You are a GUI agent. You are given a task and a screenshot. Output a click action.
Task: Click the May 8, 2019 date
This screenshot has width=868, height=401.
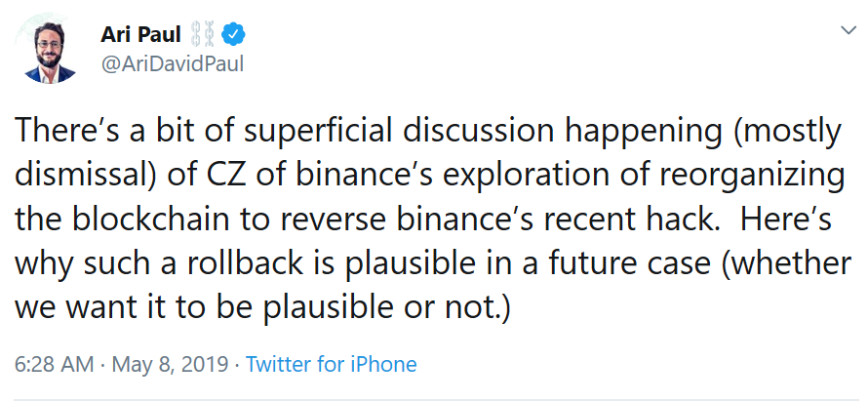point(172,365)
